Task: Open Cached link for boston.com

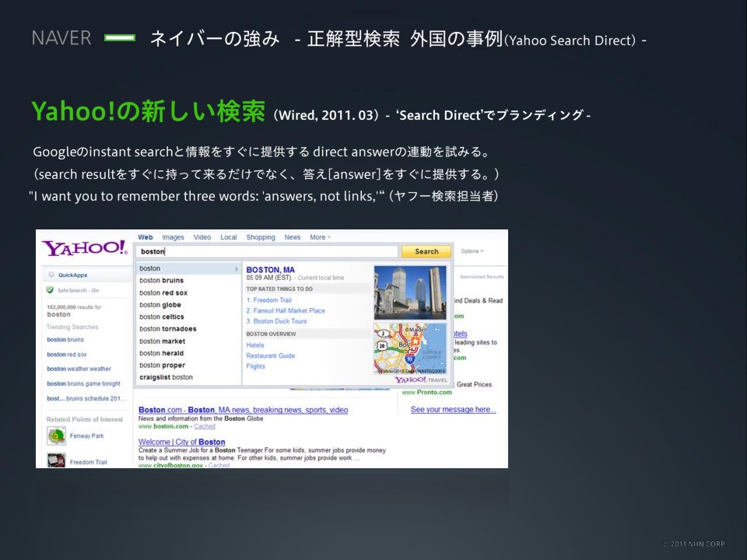Action: [x=205, y=426]
